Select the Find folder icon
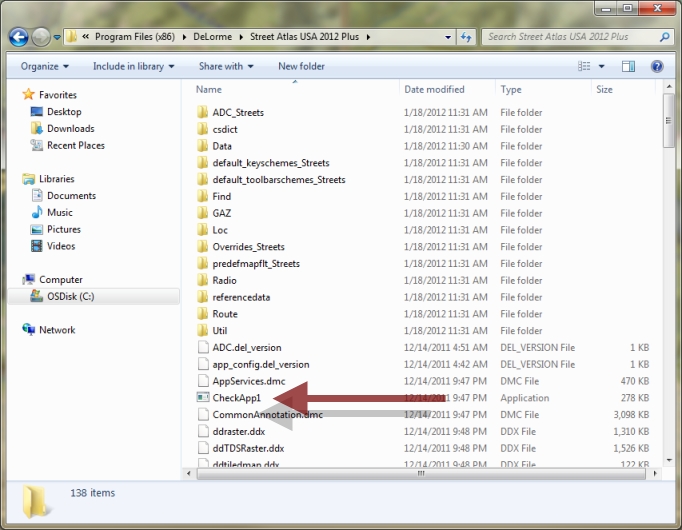 pyautogui.click(x=202, y=197)
